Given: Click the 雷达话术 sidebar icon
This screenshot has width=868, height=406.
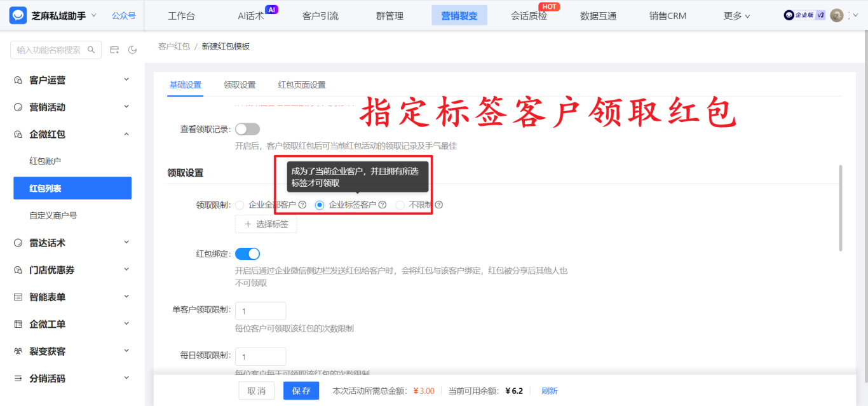Looking at the screenshot, I should pos(18,243).
